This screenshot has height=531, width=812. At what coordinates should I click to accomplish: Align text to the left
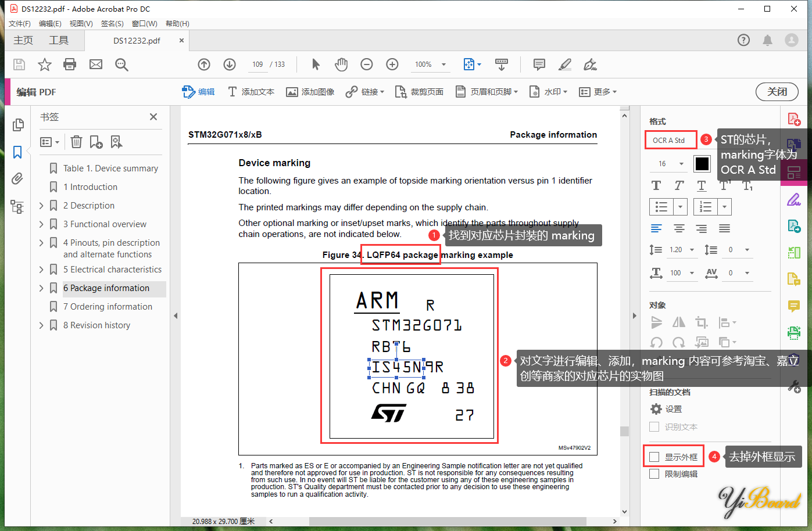pyautogui.click(x=656, y=228)
